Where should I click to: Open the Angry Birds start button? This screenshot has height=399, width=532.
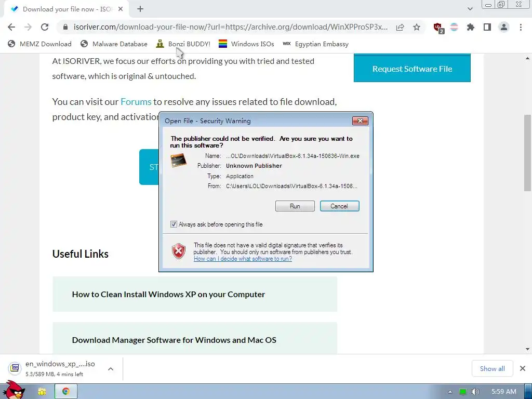14,390
